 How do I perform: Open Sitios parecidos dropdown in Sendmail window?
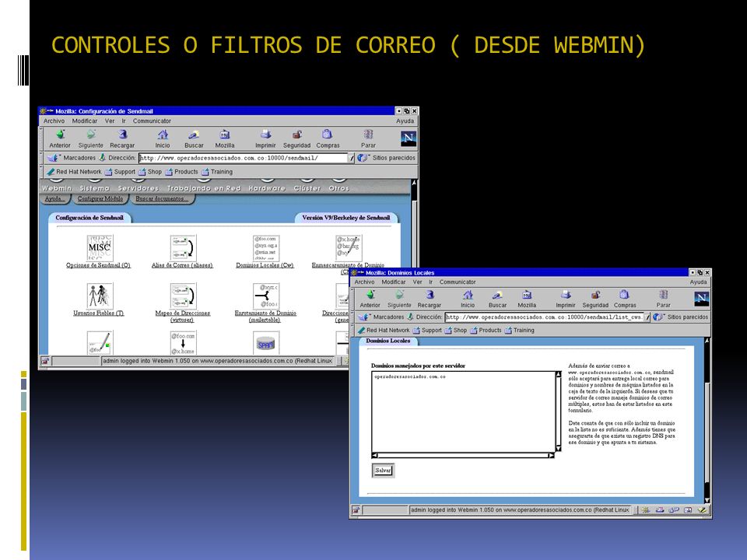(387, 158)
